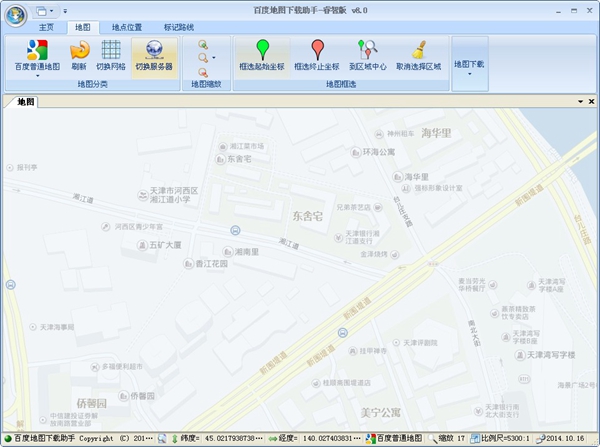
Task: Select the 地图 document tab
Action: [x=25, y=101]
